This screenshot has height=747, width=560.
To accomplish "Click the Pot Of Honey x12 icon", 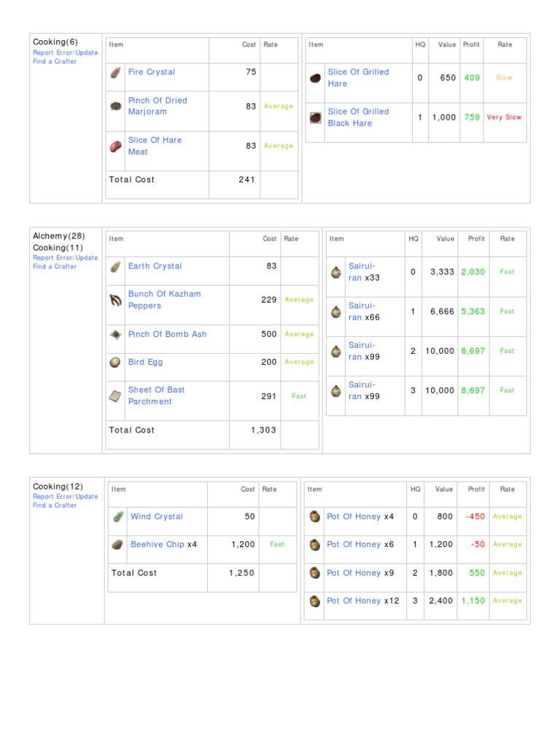I will click(314, 601).
